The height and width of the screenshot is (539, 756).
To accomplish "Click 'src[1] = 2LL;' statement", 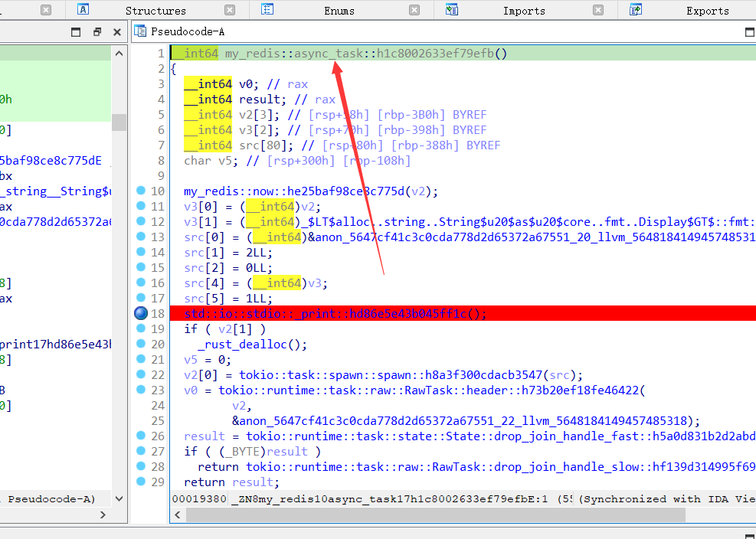I will point(228,253).
